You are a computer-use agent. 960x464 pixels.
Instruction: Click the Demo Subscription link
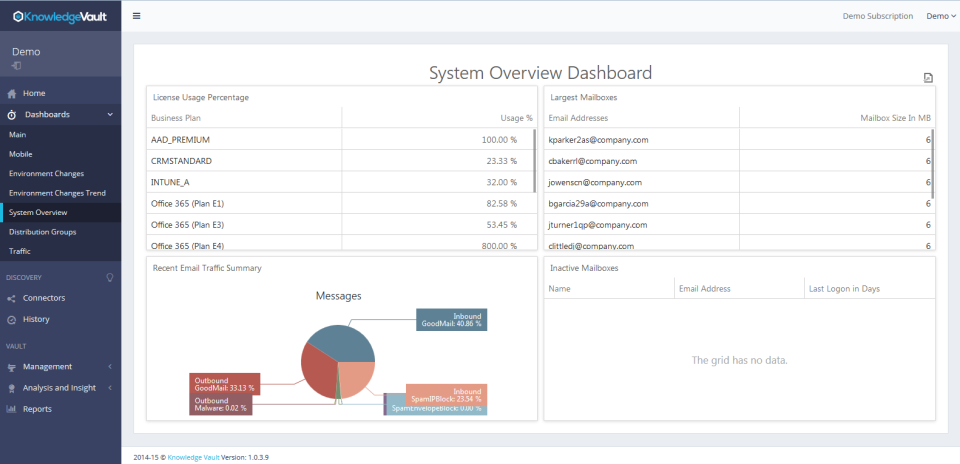[x=877, y=17]
